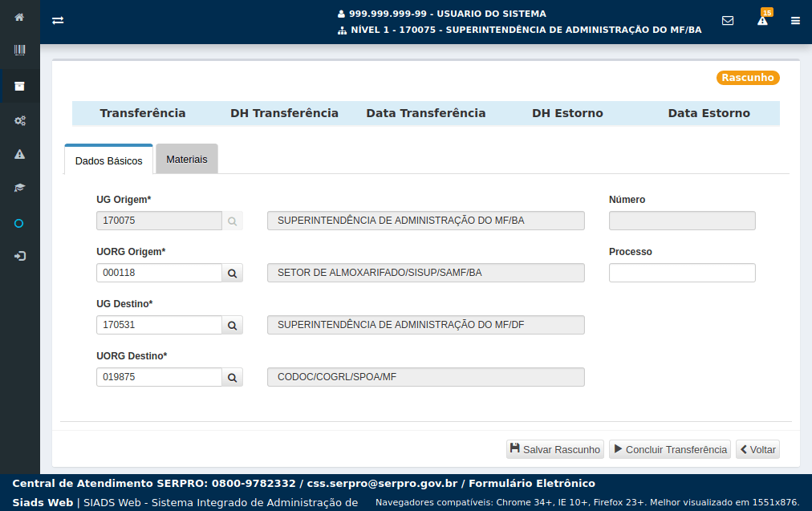Click the css.serpro@serpro.gov.br email link

click(x=382, y=483)
